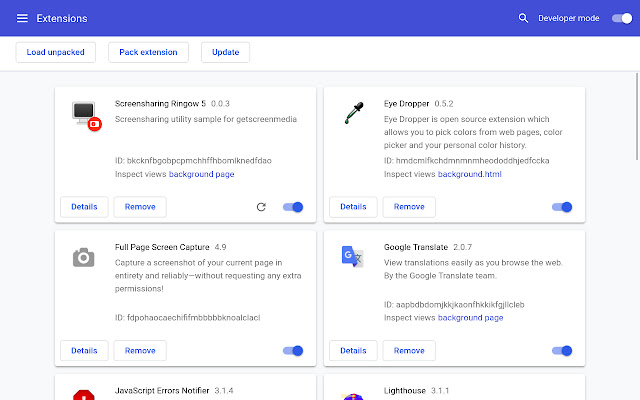This screenshot has width=640, height=400.
Task: Toggle Developer mode switch
Action: click(x=622, y=18)
